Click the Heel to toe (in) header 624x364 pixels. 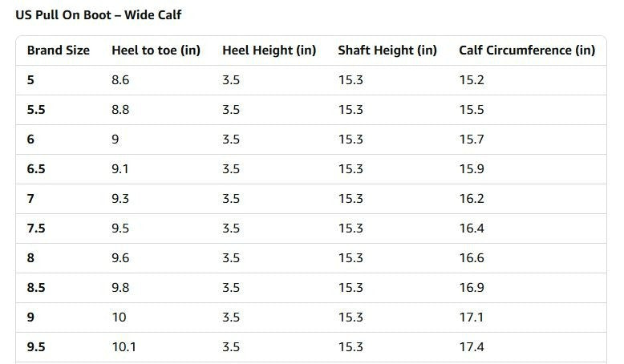(156, 51)
